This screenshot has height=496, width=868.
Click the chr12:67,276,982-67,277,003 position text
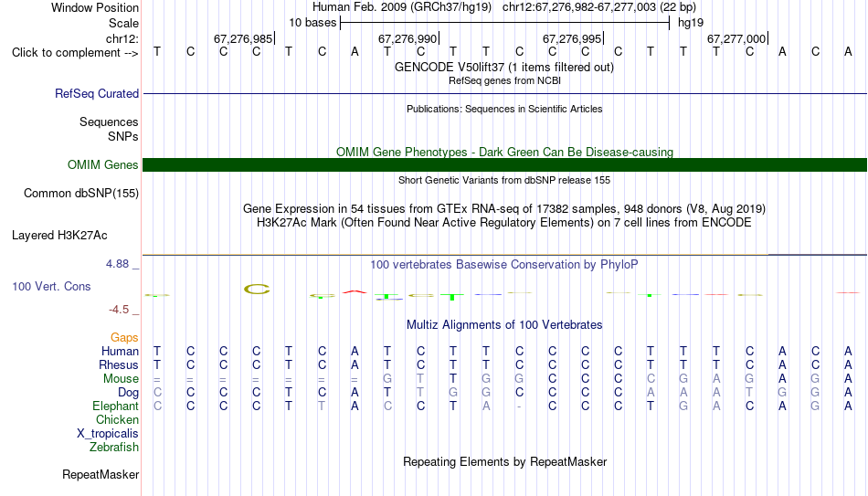click(599, 7)
